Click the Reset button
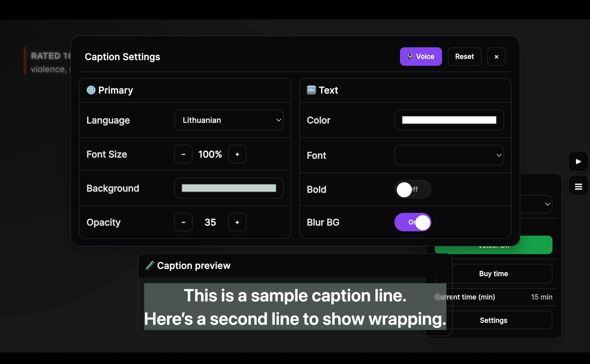590x364 pixels. [464, 57]
